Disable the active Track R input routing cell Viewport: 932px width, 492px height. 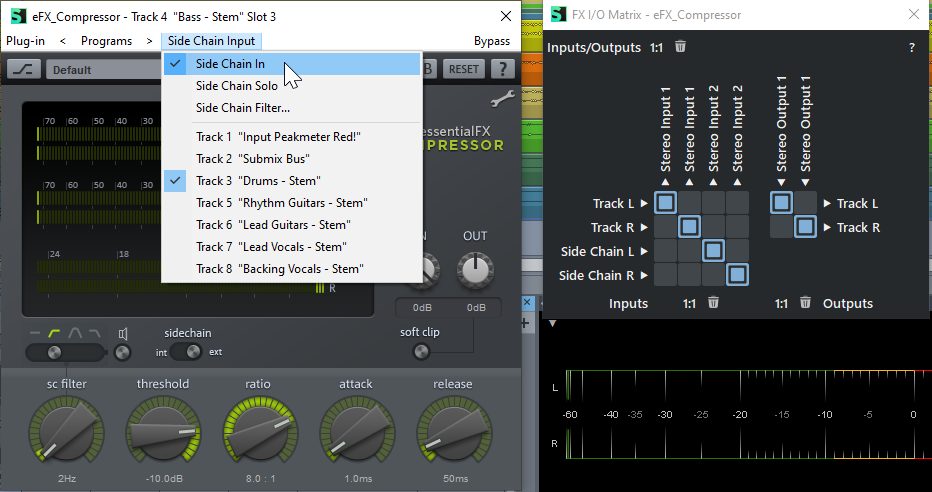pyautogui.click(x=689, y=226)
